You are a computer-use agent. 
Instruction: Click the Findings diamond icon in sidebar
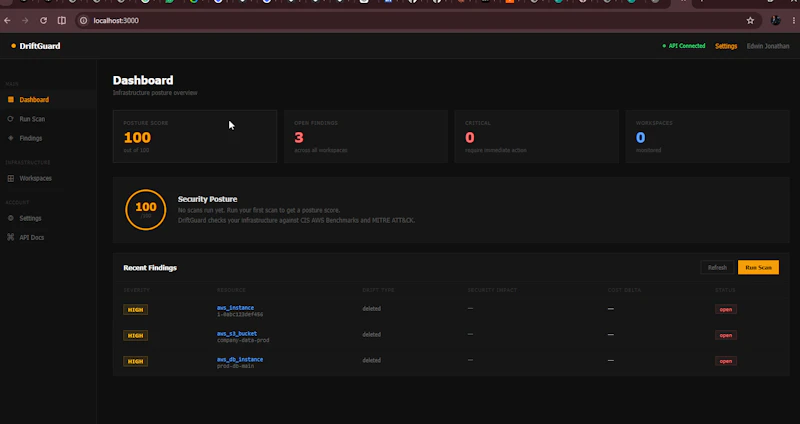pos(11,138)
